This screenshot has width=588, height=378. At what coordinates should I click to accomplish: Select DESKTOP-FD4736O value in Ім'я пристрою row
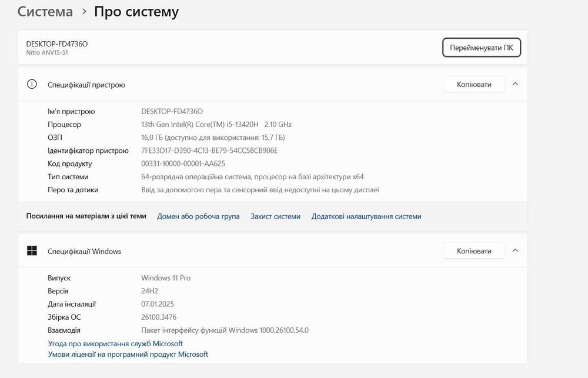tap(172, 111)
